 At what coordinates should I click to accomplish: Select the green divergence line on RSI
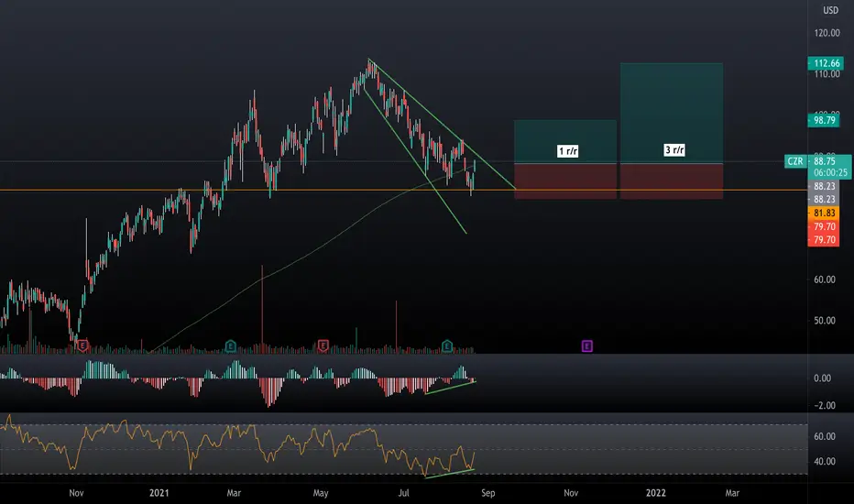(449, 474)
